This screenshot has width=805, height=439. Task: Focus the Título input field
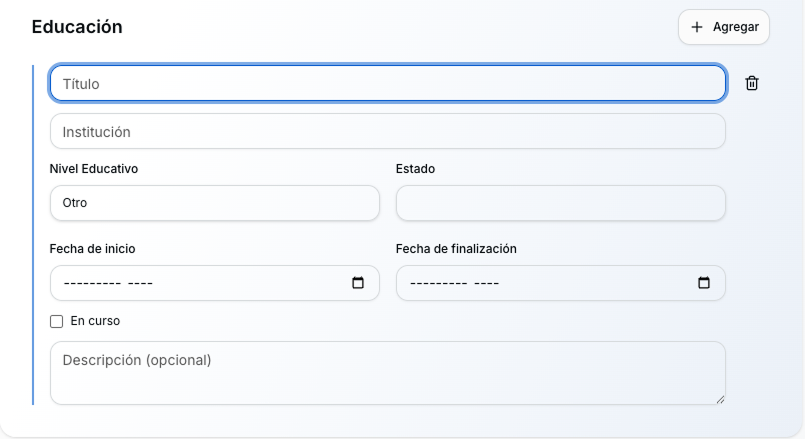coord(387,84)
